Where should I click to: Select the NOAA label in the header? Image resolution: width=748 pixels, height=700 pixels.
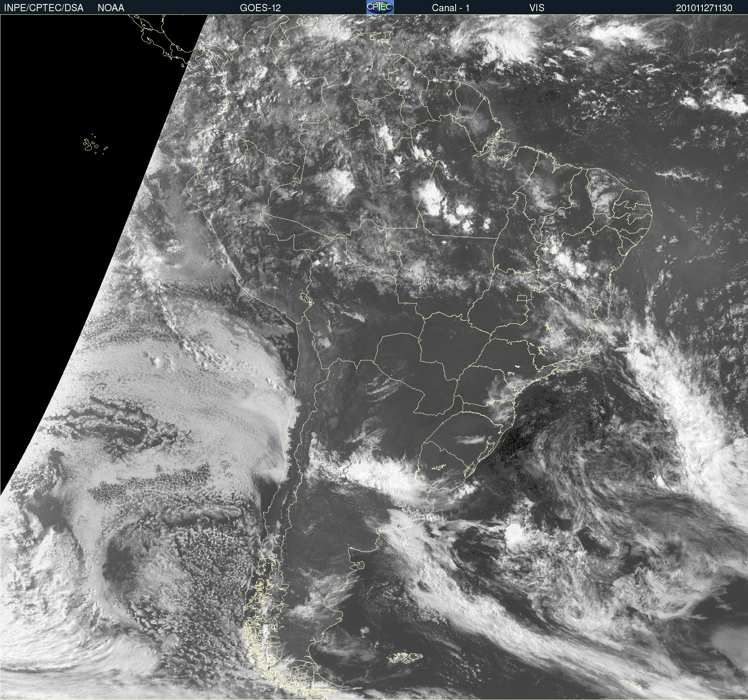tap(111, 8)
